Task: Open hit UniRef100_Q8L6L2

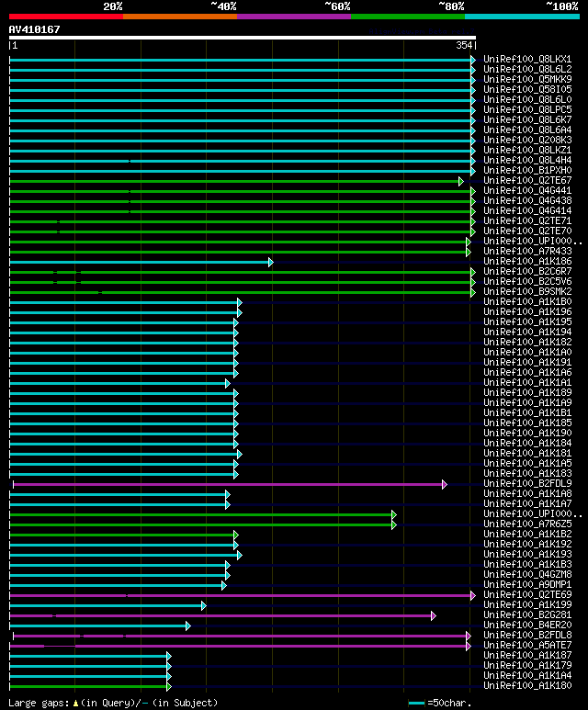Action: point(527,69)
